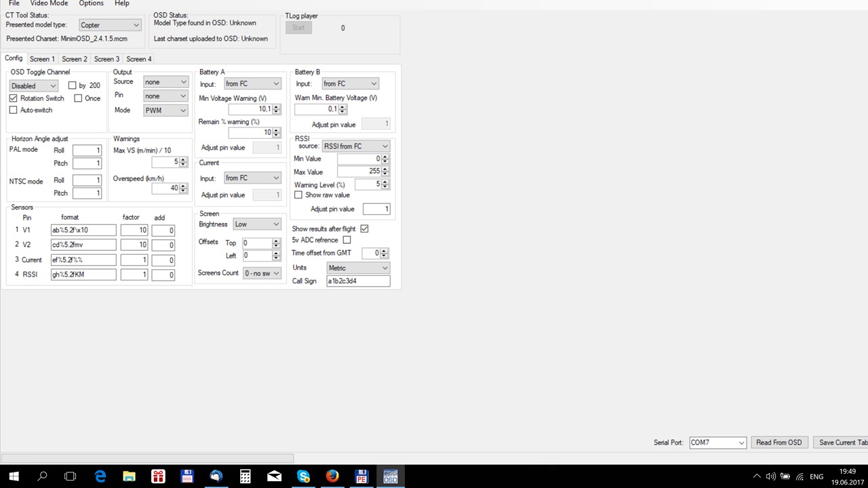The width and height of the screenshot is (868, 488).
Task: Click the Call Sign text field
Action: [358, 281]
